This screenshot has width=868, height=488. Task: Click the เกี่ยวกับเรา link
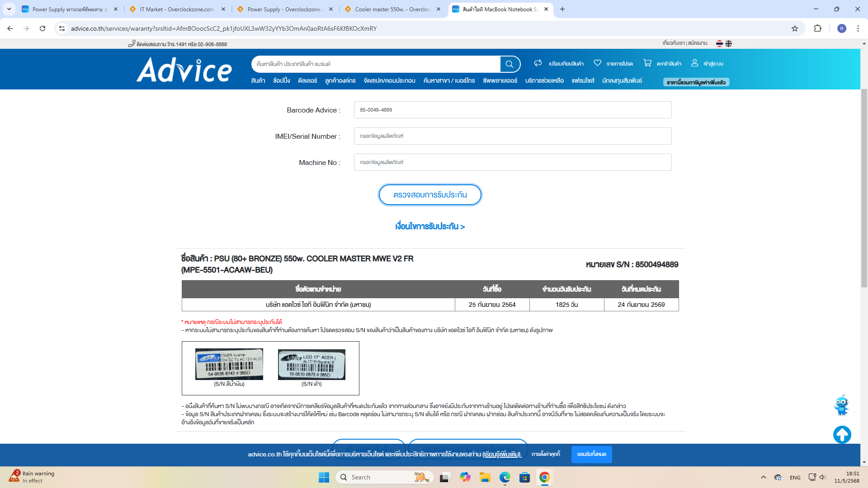click(x=674, y=43)
